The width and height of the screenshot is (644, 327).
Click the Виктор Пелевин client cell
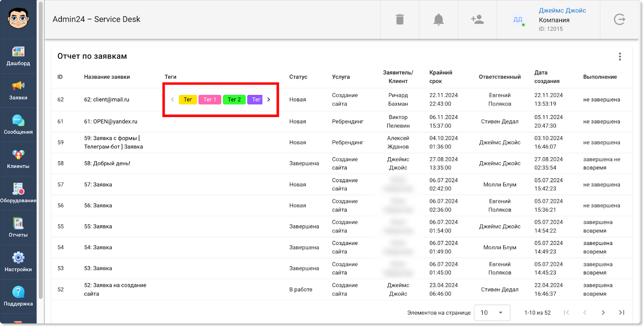pos(398,121)
